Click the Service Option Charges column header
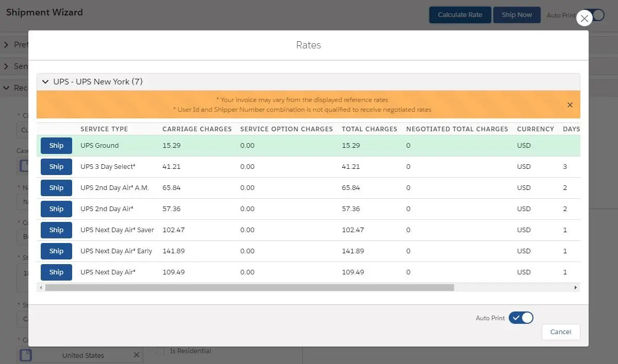Viewport: 618px width, 364px height. [287, 129]
